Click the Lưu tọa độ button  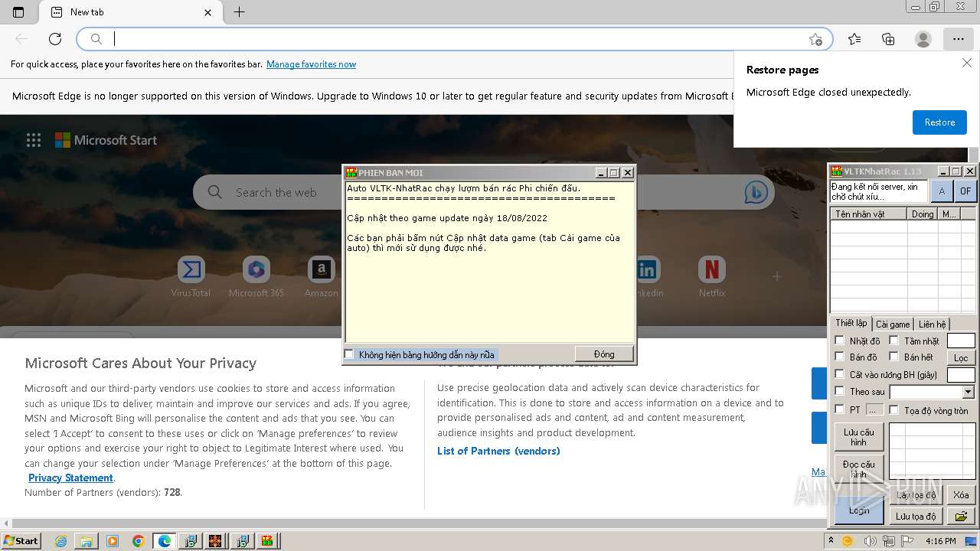(x=916, y=517)
